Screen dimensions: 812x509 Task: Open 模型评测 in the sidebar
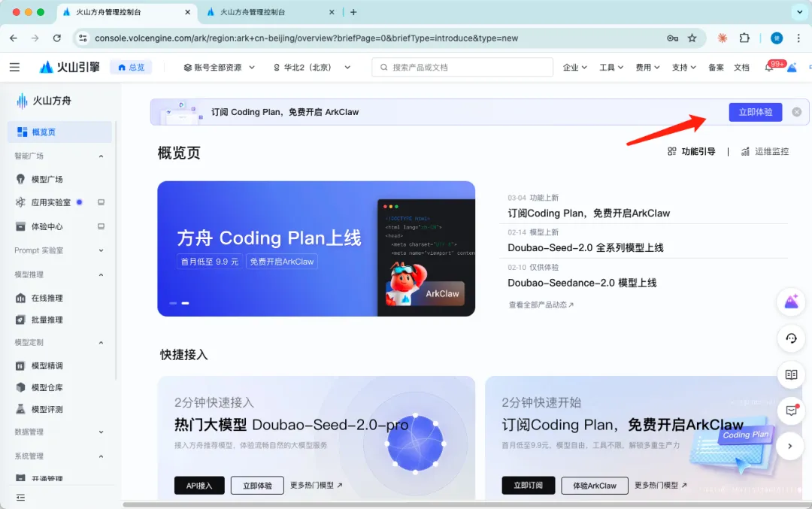tap(47, 409)
